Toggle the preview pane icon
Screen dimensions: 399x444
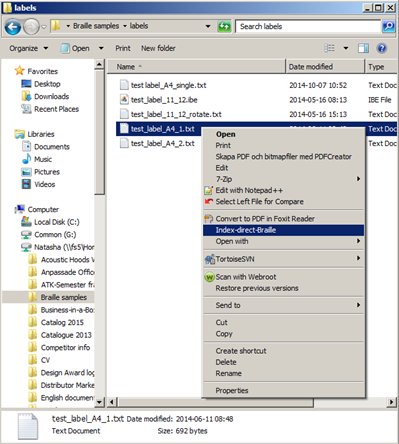coord(363,48)
